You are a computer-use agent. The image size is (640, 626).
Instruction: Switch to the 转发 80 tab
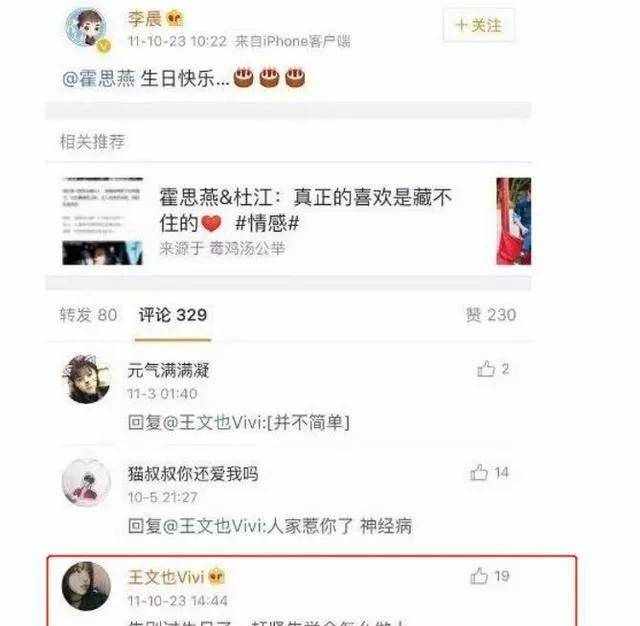point(88,315)
